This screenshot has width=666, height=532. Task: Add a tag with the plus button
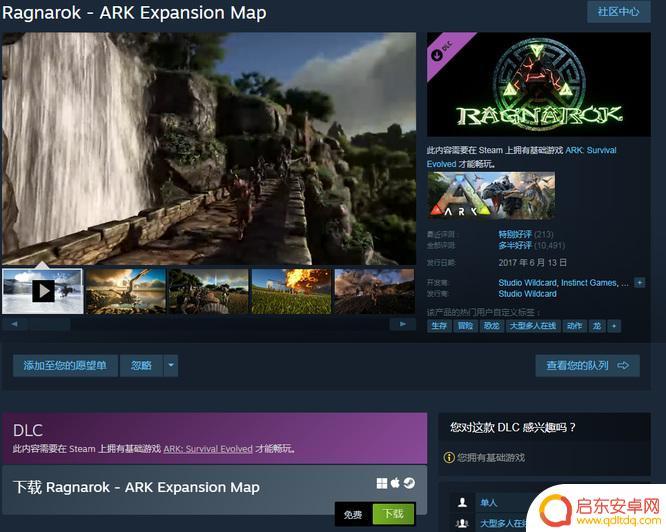pyautogui.click(x=614, y=326)
